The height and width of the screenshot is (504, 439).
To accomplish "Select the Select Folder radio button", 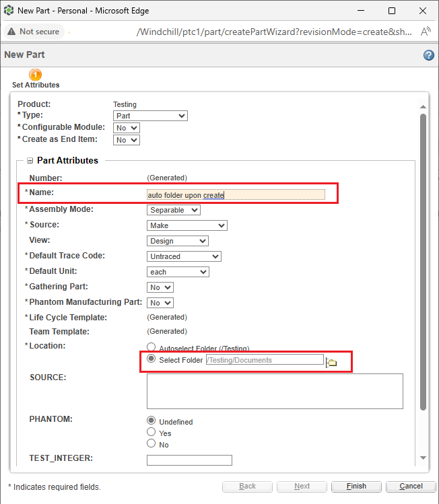I will [151, 359].
